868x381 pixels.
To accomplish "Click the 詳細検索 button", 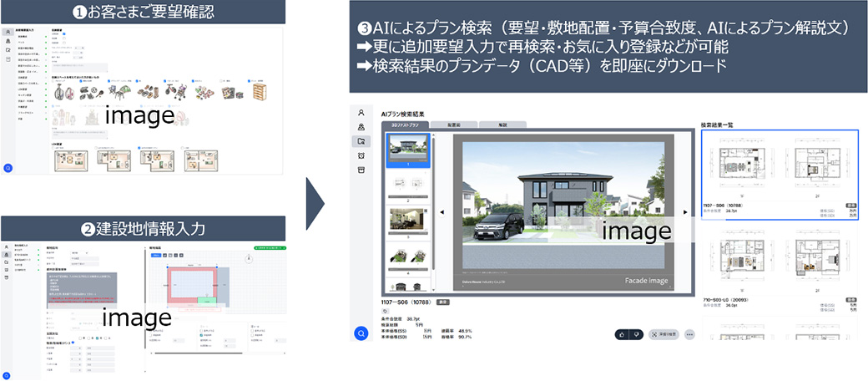I will (664, 334).
